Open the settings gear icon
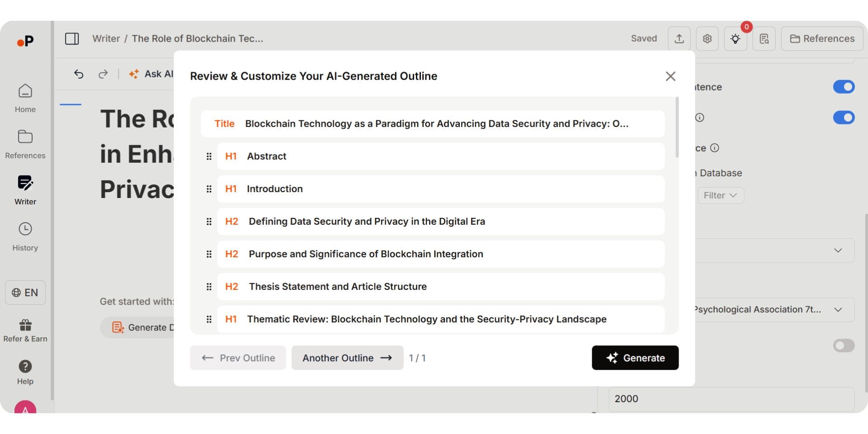This screenshot has width=868, height=434. (x=707, y=39)
